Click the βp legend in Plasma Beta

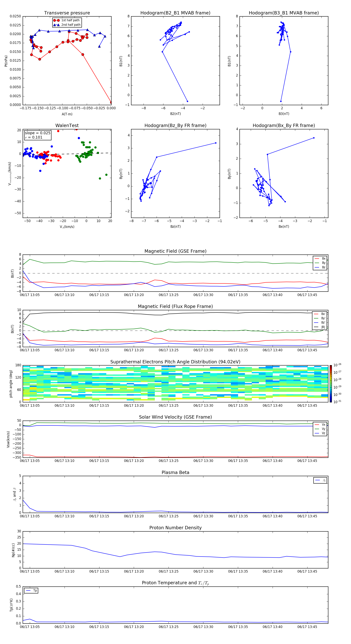point(320,480)
